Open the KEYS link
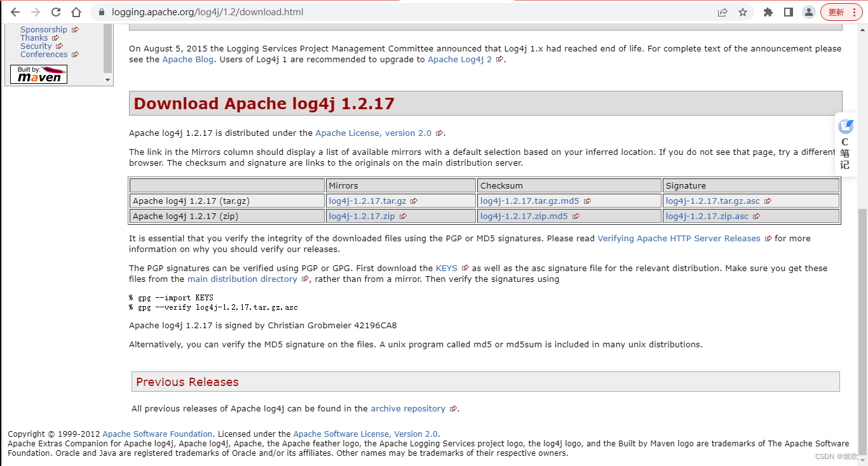This screenshot has height=466, width=868. click(x=447, y=268)
